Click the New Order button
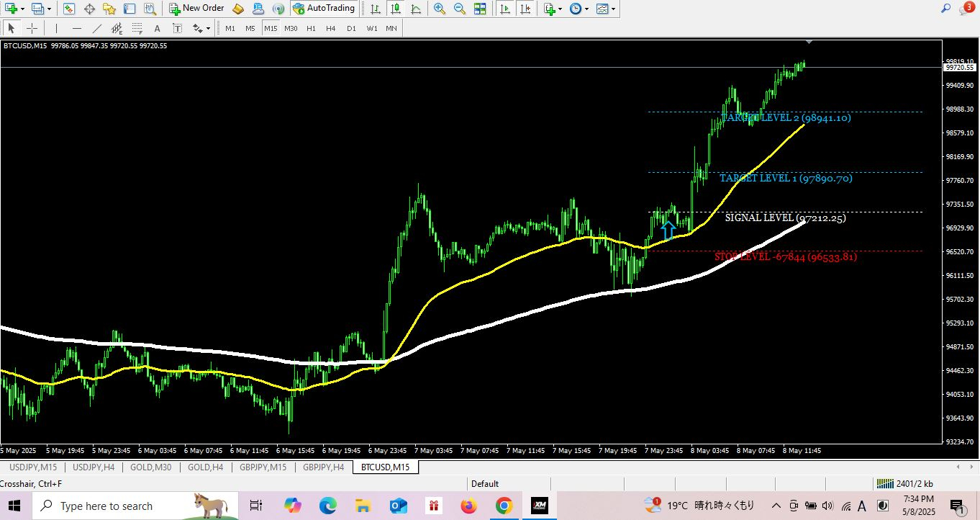The width and height of the screenshot is (980, 520). click(196, 9)
